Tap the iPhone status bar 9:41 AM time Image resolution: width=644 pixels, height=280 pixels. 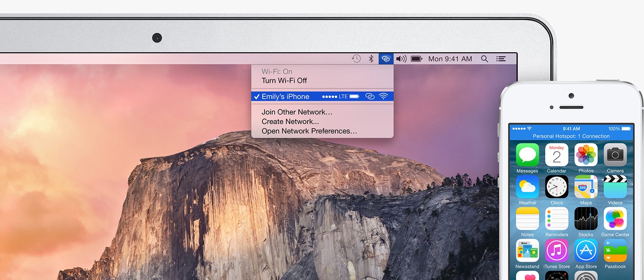[x=571, y=129]
